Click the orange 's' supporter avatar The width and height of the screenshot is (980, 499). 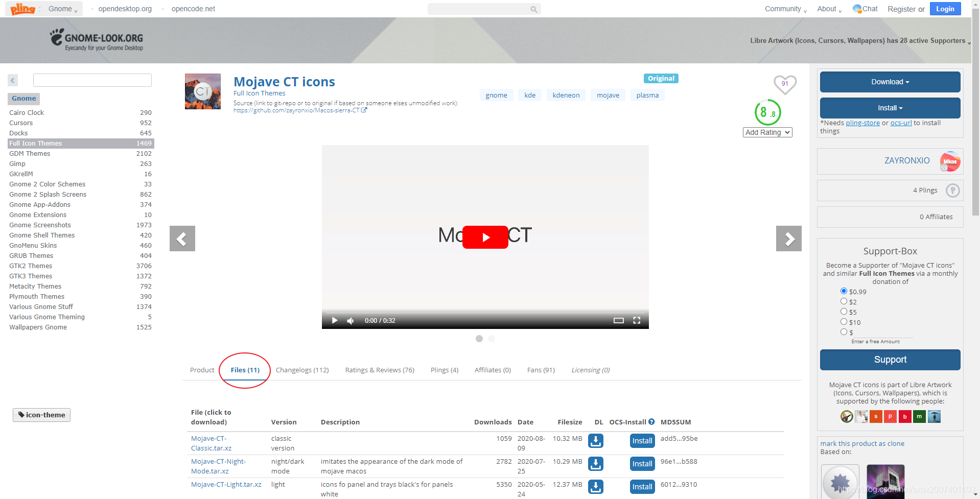tap(876, 417)
